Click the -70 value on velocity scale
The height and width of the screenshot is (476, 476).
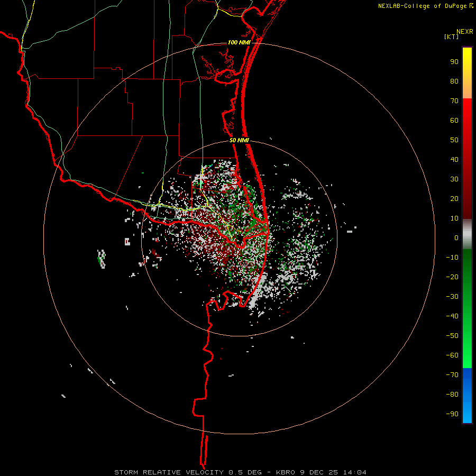pos(452,375)
